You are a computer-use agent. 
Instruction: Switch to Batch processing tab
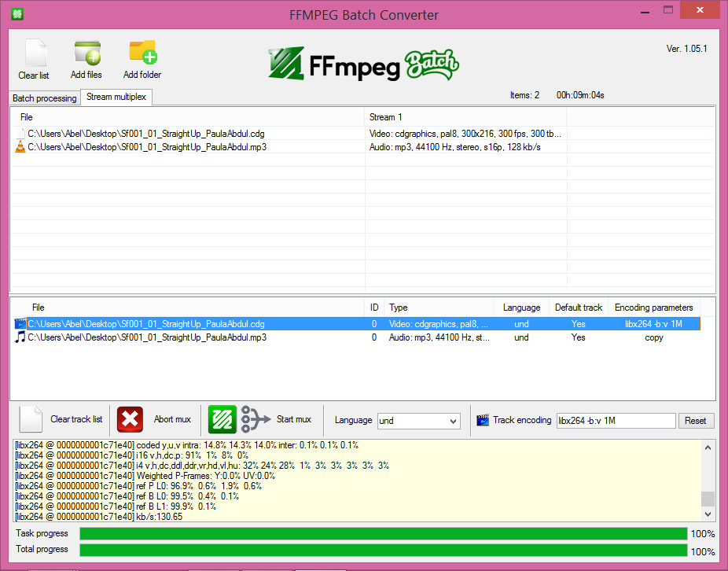(45, 98)
